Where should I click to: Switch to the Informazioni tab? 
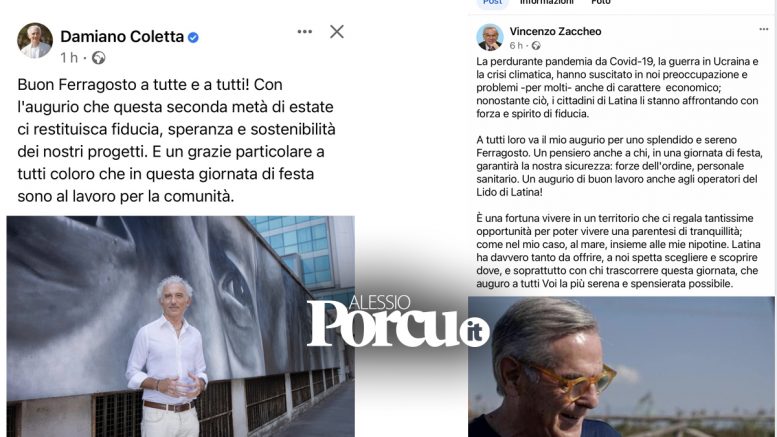click(547, 2)
